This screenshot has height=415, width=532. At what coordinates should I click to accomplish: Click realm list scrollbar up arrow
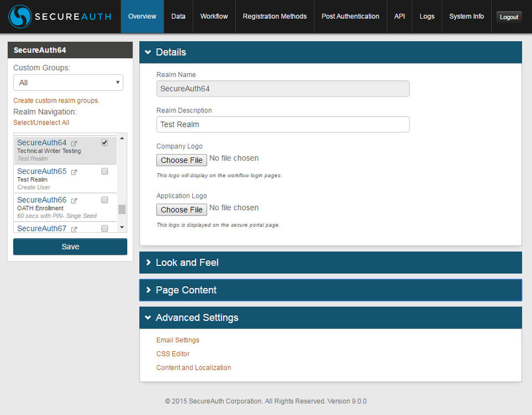click(x=122, y=138)
